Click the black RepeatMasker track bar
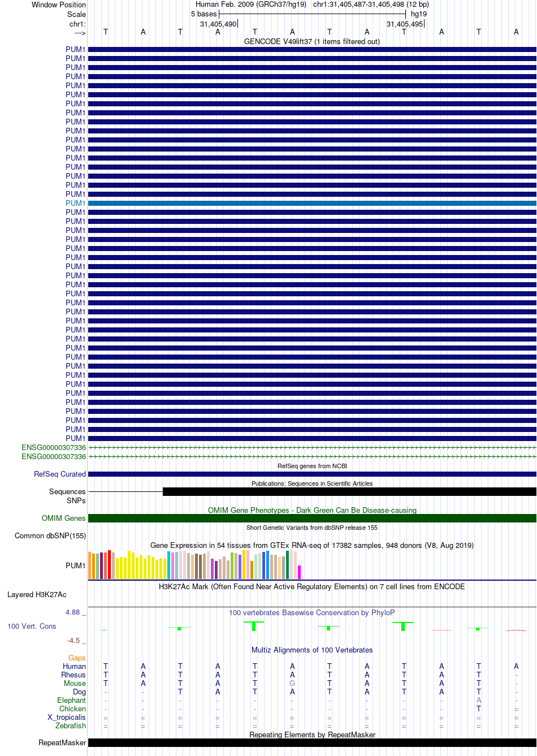 (x=312, y=742)
